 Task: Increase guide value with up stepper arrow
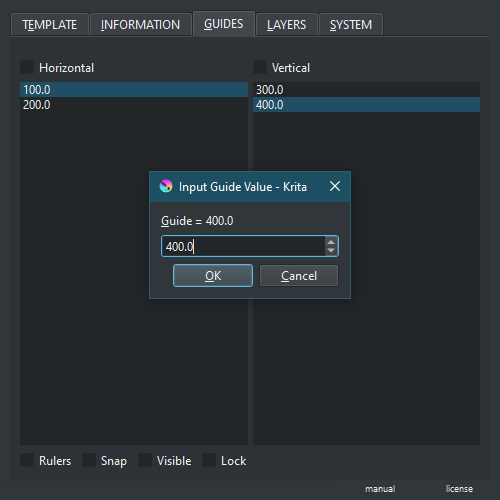click(x=331, y=242)
